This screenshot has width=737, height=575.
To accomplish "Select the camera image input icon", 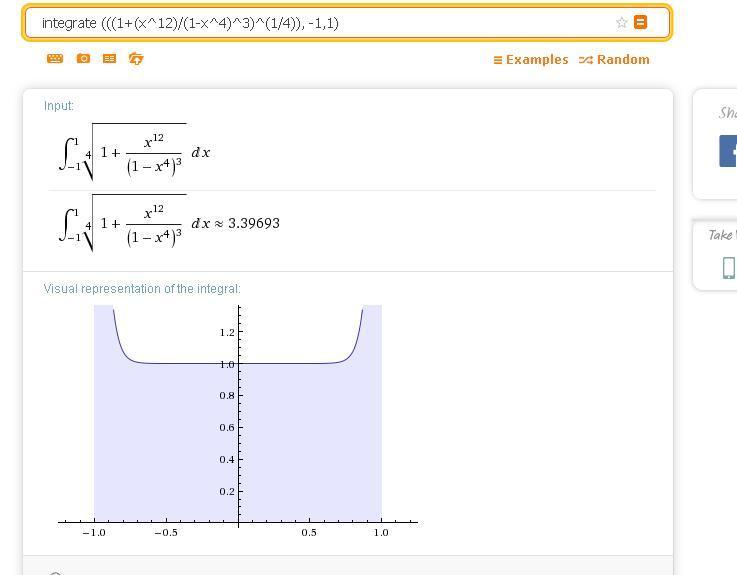I will [x=83, y=59].
